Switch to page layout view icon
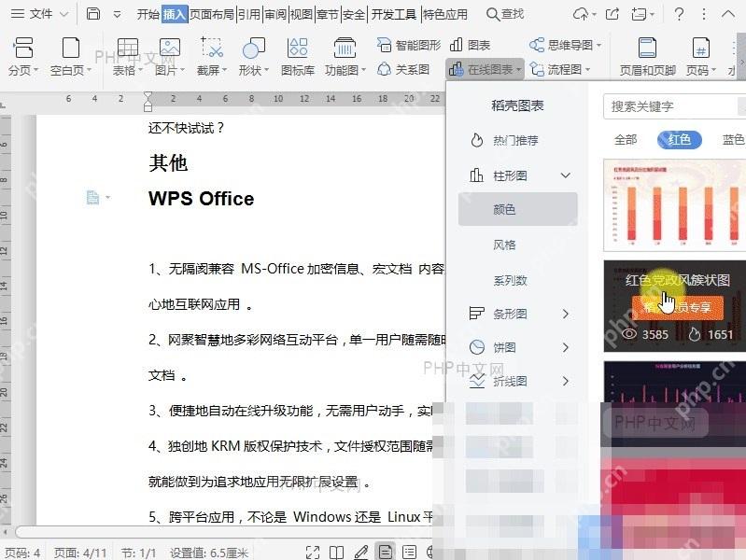This screenshot has width=746, height=560. click(x=385, y=552)
